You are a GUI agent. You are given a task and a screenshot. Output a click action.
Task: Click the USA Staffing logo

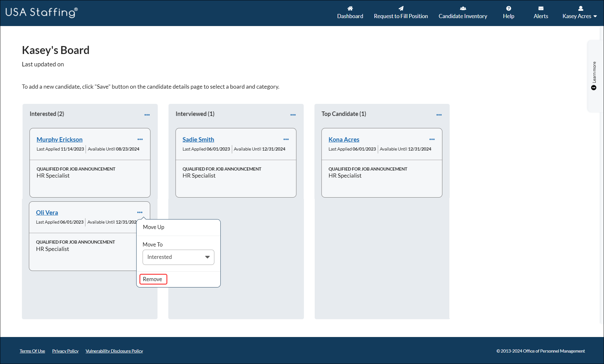click(x=41, y=12)
